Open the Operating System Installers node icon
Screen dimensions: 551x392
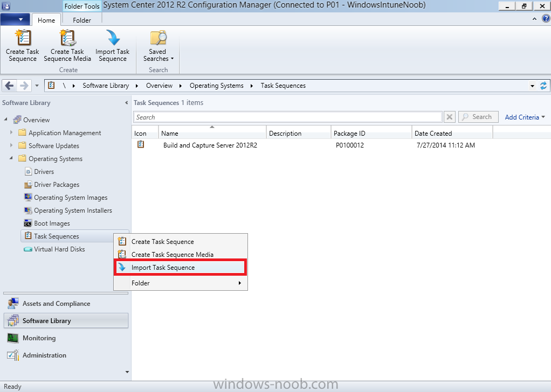tap(28, 210)
